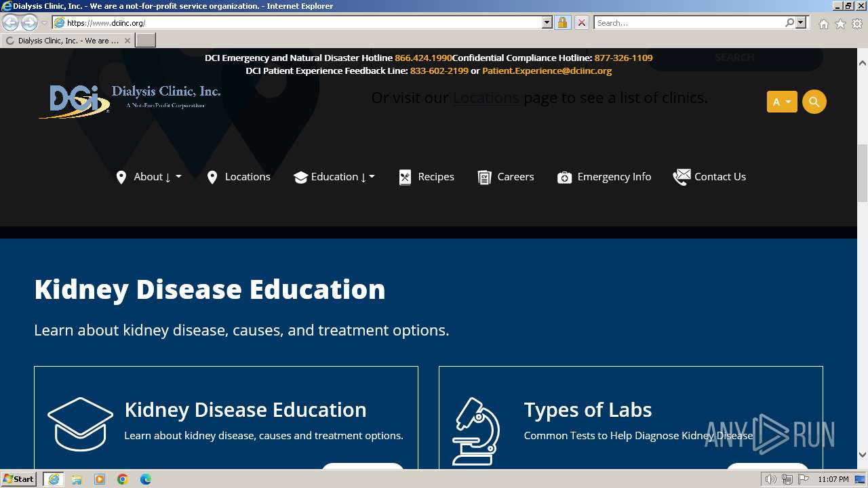Click Patient.Experience@dciinc.org email link
This screenshot has height=488, width=868.
[x=547, y=70]
